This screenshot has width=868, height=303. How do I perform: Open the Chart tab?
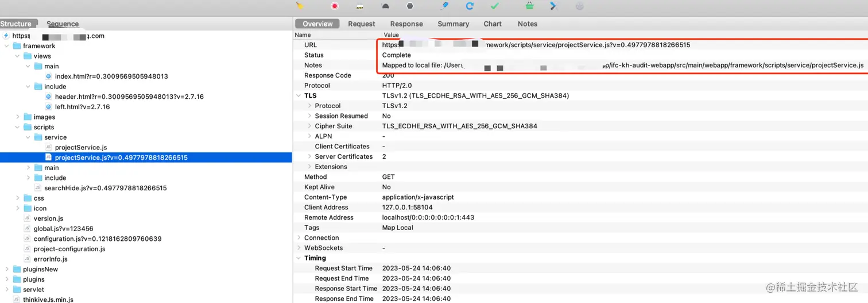point(493,24)
